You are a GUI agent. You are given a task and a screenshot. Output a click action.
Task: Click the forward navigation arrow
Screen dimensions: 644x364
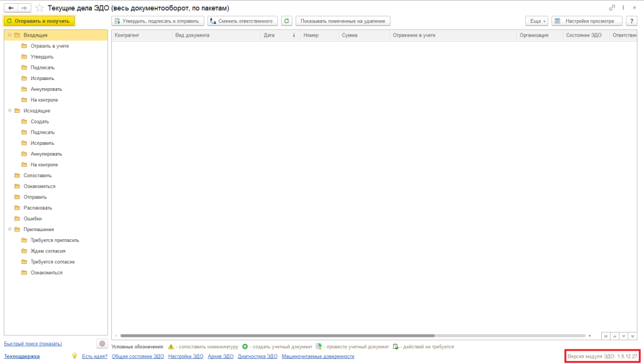[24, 8]
